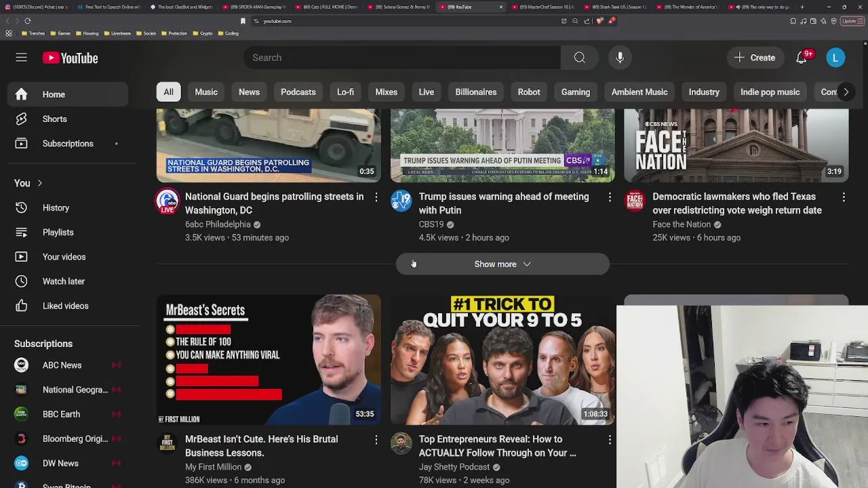868x488 pixels.
Task: Open the Jay Shetty Podcast channel name link
Action: tap(454, 467)
